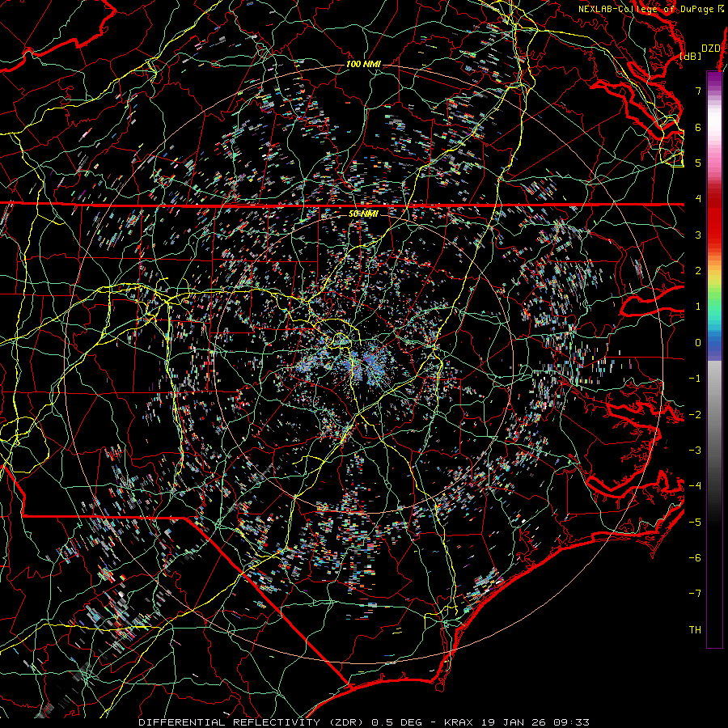The image size is (728, 728).
Task: Select the 7 value on color scale
Action: tap(698, 91)
